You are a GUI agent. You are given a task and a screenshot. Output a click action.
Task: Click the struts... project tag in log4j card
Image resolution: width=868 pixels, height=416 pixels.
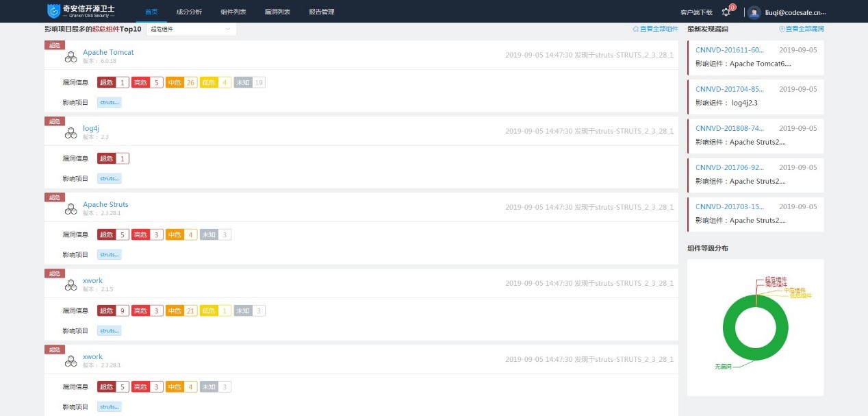pyautogui.click(x=110, y=178)
